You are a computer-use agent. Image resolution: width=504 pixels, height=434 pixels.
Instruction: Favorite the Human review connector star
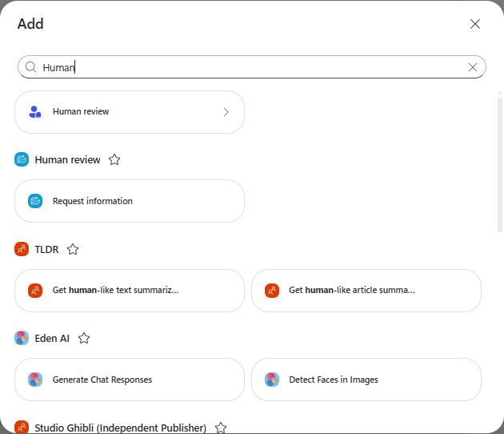point(114,159)
